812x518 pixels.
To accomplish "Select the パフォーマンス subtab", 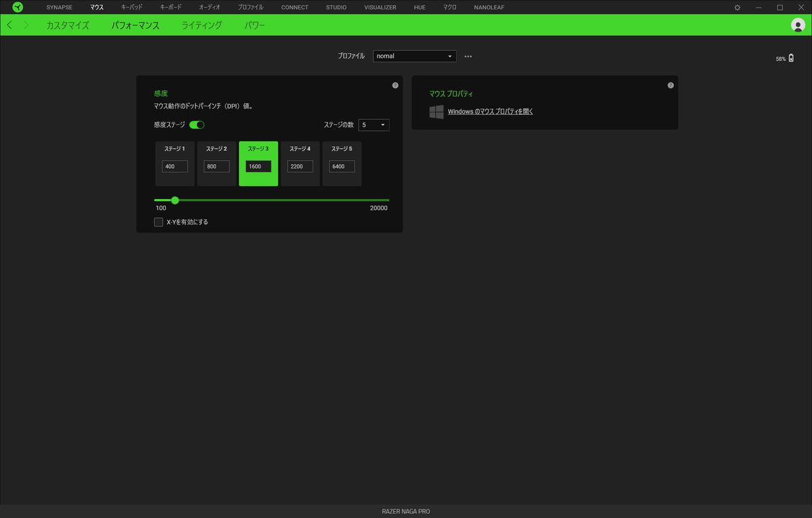I will click(x=135, y=25).
